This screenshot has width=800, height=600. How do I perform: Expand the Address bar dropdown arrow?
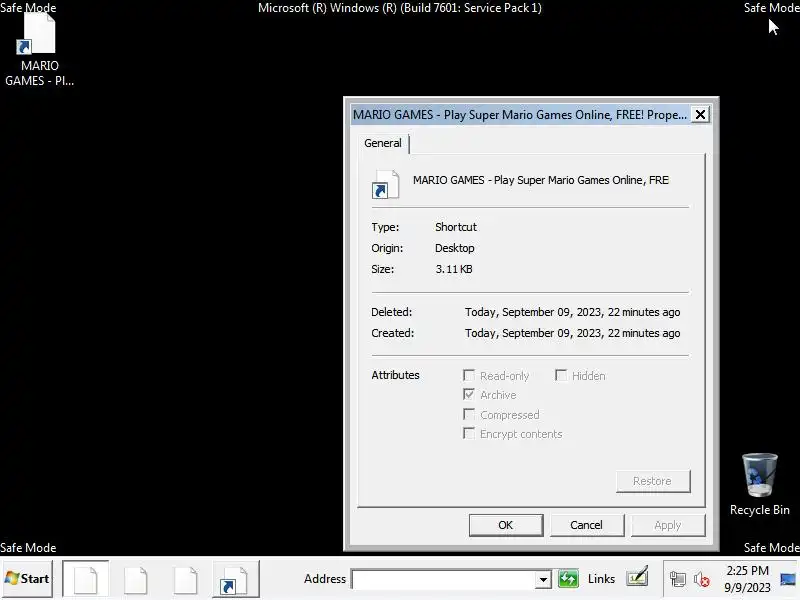(543, 580)
